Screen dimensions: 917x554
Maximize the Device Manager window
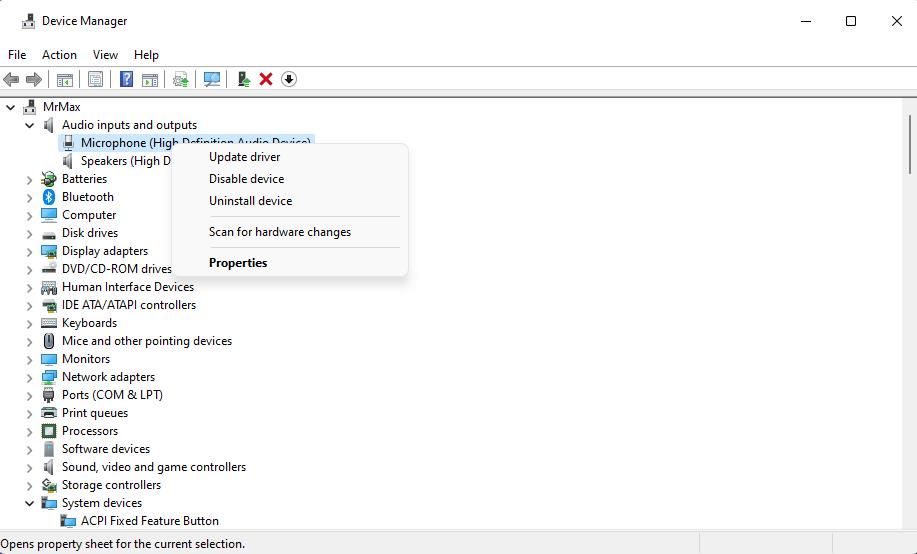coord(851,21)
